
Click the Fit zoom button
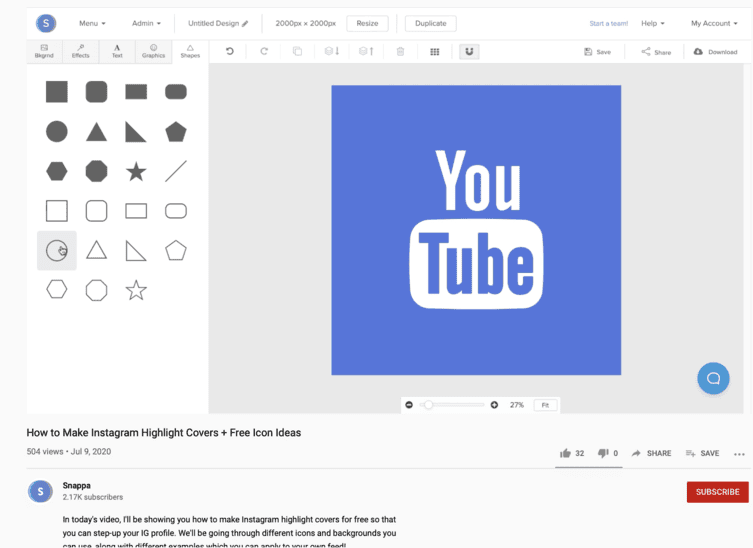pyautogui.click(x=546, y=405)
